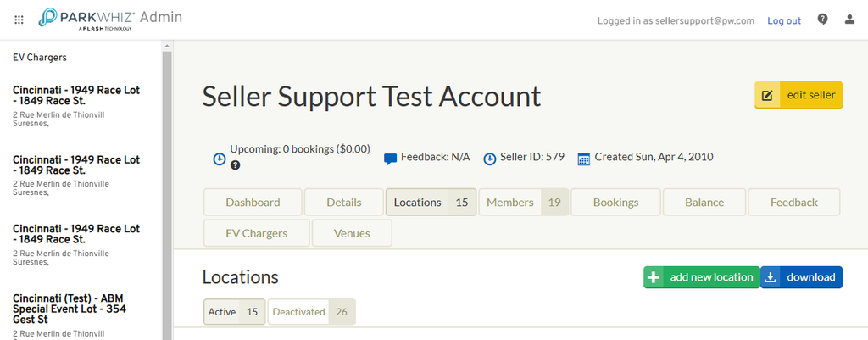Open the EV Chargers tab
Viewport: 868px width, 340px height.
256,233
